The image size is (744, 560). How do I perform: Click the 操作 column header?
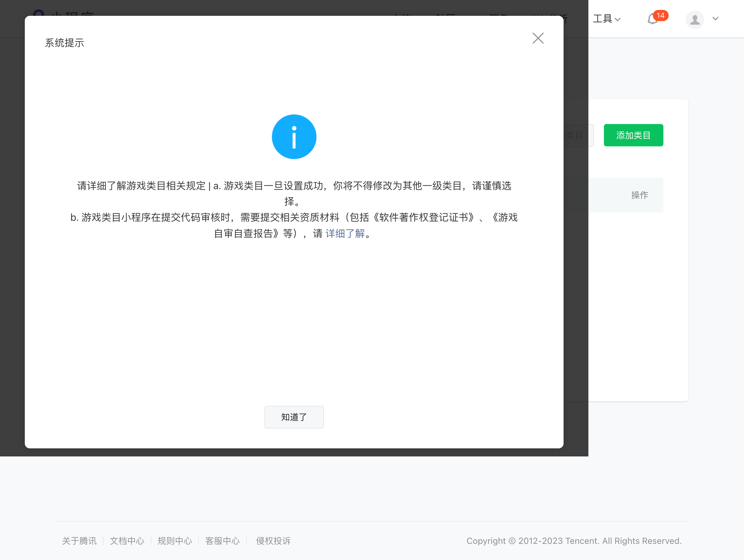(x=639, y=195)
